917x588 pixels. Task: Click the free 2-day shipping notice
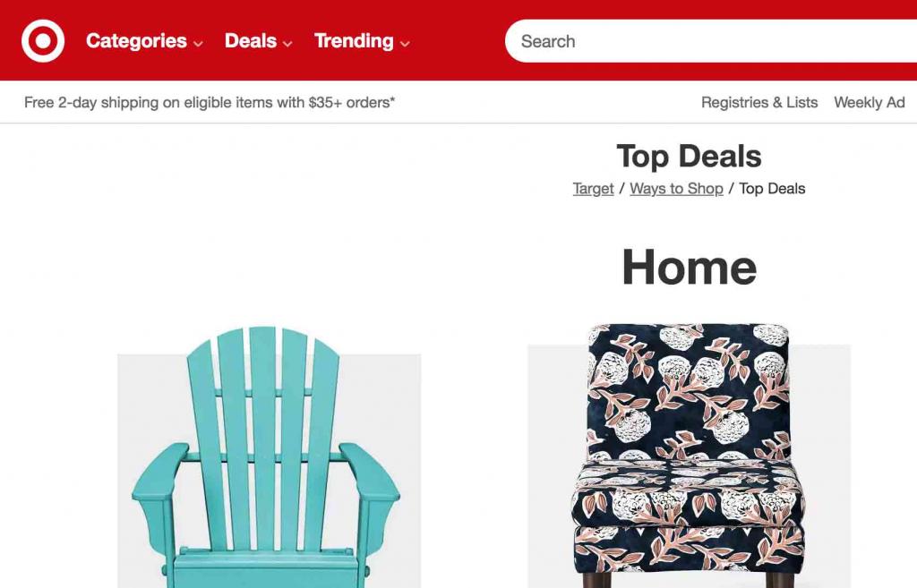(210, 102)
